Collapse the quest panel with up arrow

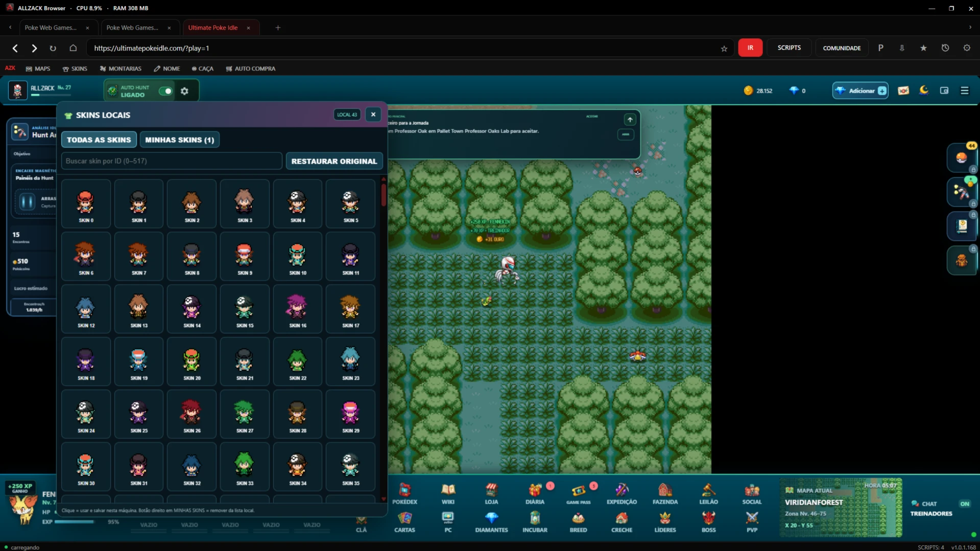[x=630, y=119]
